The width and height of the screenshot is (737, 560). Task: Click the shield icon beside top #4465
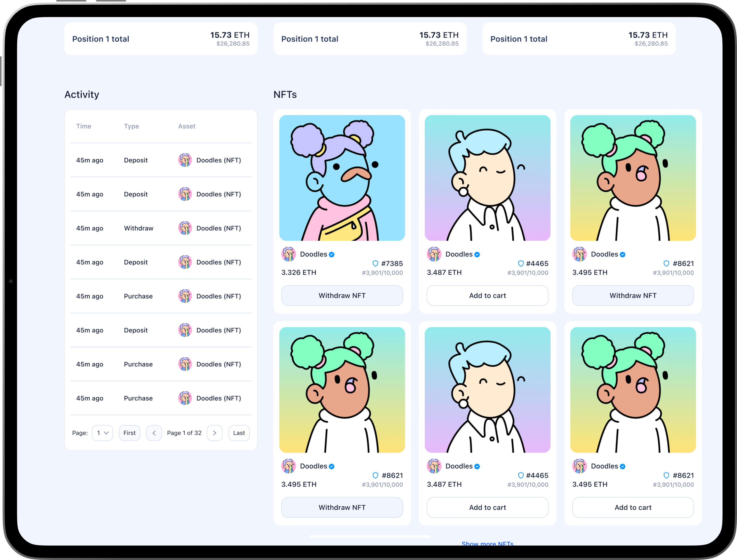click(521, 263)
